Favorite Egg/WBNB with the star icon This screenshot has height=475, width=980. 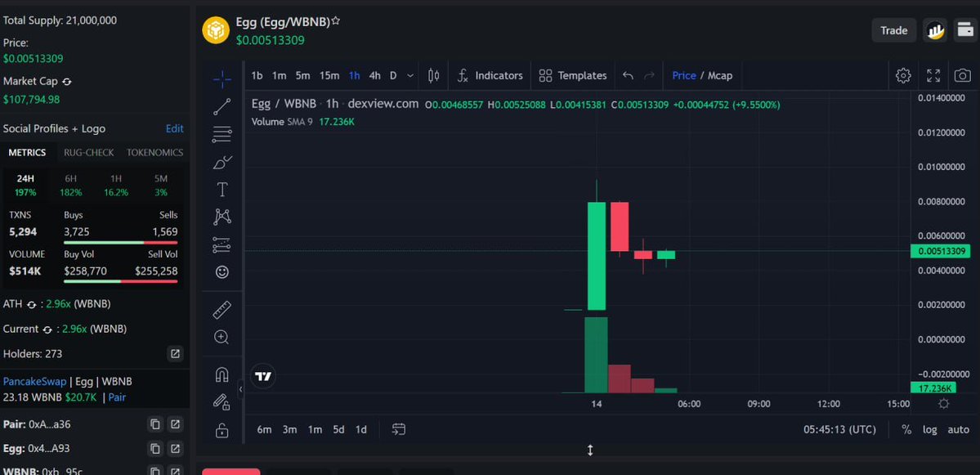336,21
